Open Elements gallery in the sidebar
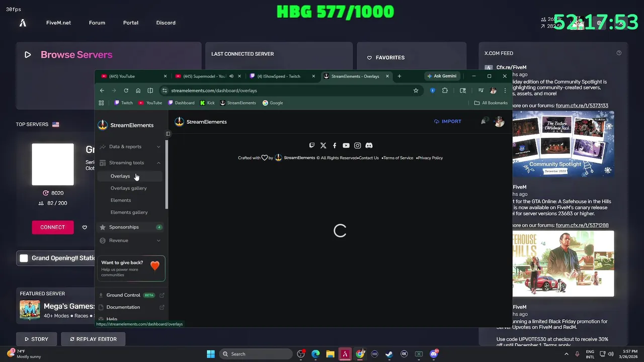 pos(129,212)
